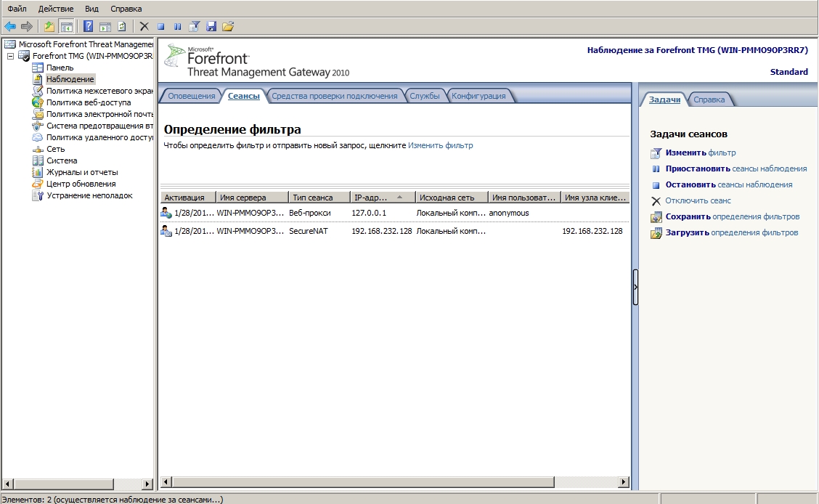The width and height of the screenshot is (819, 504).
Task: Click the pause icon beside Приостановить task
Action: pyautogui.click(x=656, y=168)
